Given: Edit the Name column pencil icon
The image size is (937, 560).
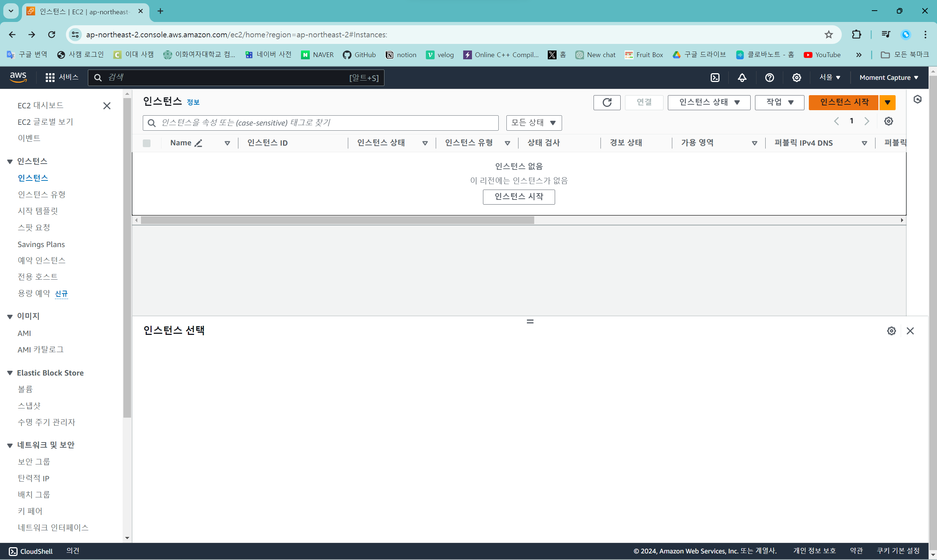Looking at the screenshot, I should [198, 143].
